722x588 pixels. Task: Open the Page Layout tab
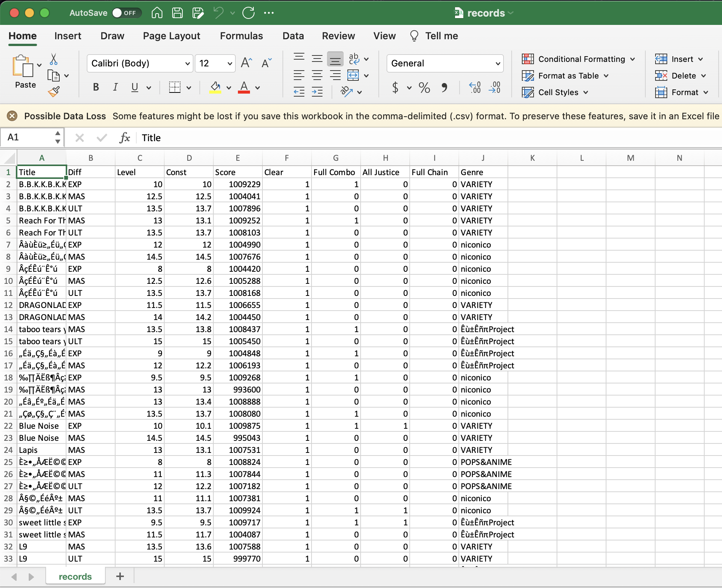(x=171, y=36)
